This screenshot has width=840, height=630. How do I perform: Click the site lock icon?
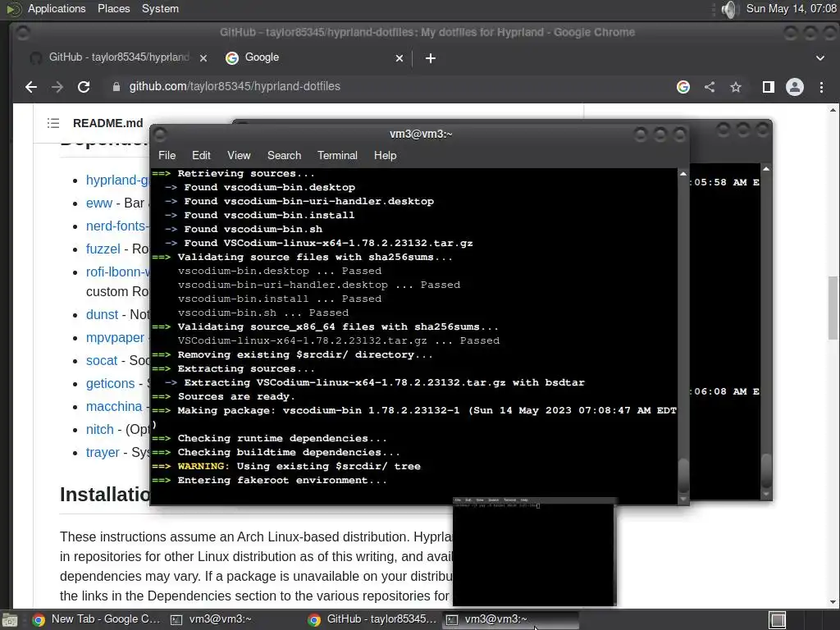click(x=116, y=87)
